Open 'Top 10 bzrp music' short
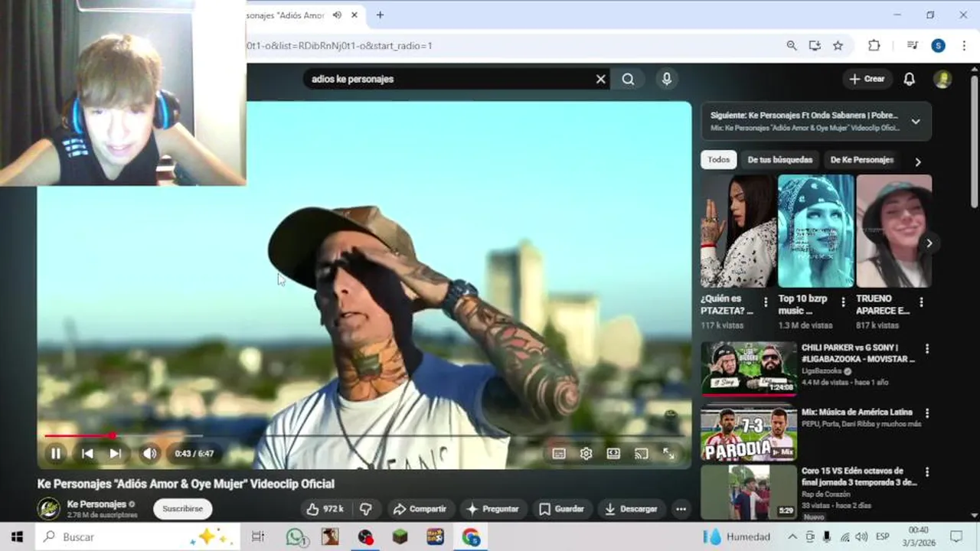Viewport: 980px width, 551px height. (x=816, y=231)
